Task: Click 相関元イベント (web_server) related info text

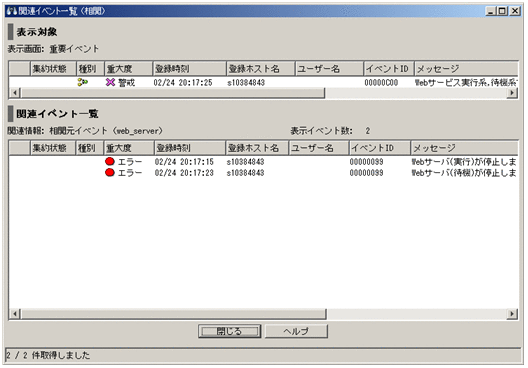Action: pos(106,131)
